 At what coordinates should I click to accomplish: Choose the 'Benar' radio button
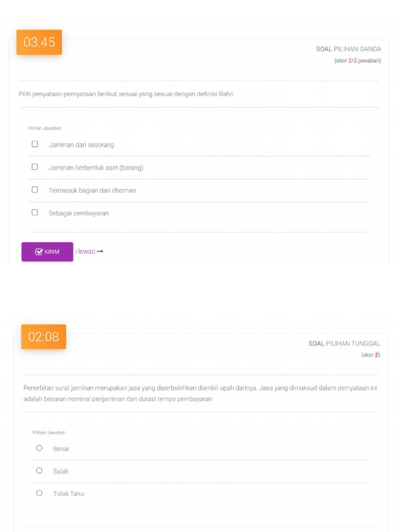(x=39, y=448)
